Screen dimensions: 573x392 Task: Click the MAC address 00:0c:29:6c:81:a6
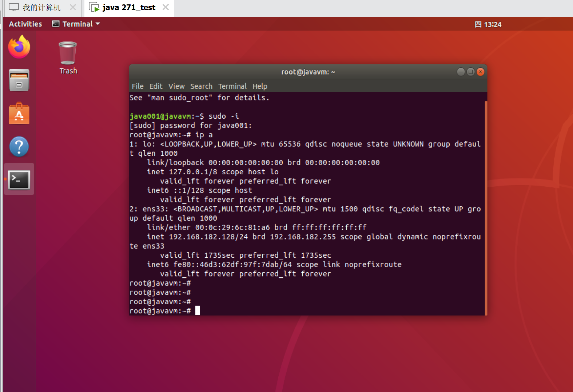[232, 227]
